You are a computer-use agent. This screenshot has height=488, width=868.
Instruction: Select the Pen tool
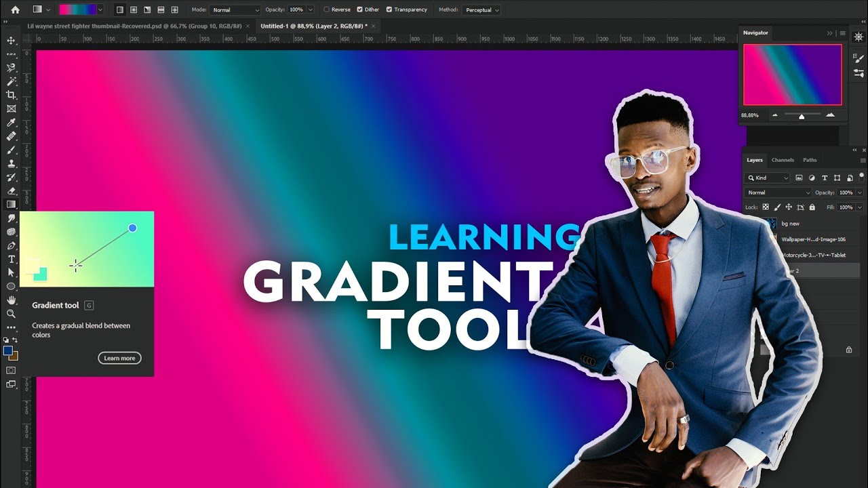tap(11, 245)
